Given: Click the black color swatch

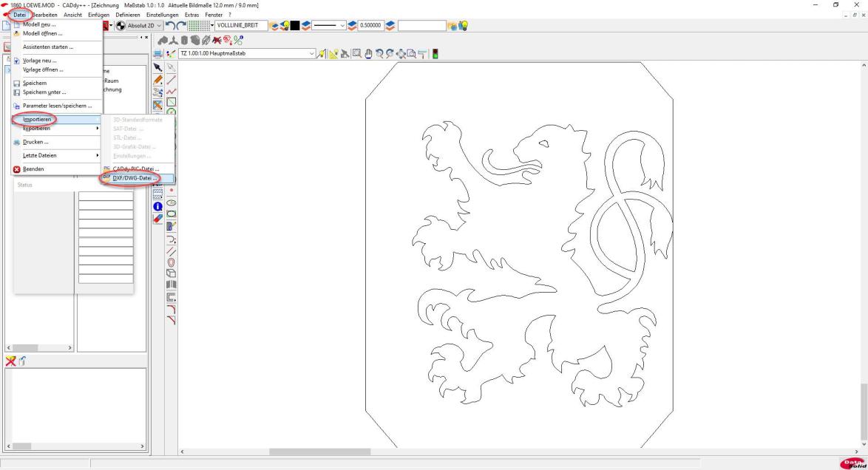Looking at the screenshot, I should click(x=295, y=25).
